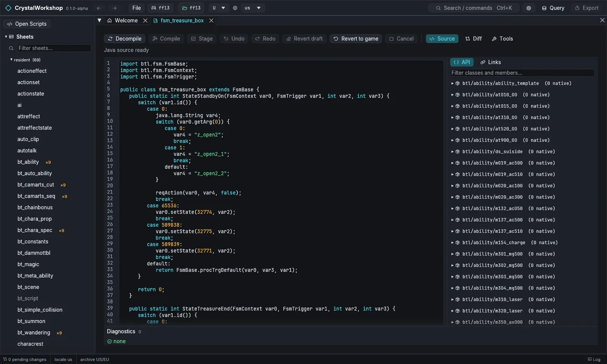The height and width of the screenshot is (364, 607).
Task: Collapse the resident (69) group
Action: pos(11,60)
